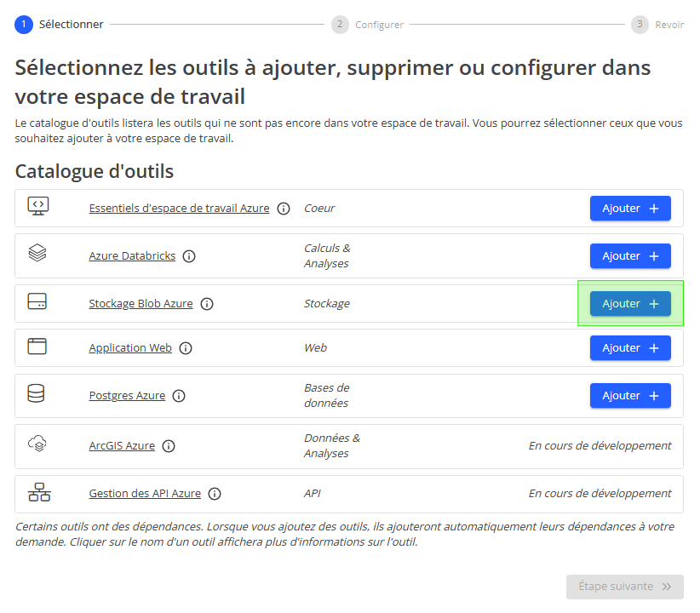Click the Stockage Blob Azure storage icon
The width and height of the screenshot is (700, 613).
coord(38,301)
